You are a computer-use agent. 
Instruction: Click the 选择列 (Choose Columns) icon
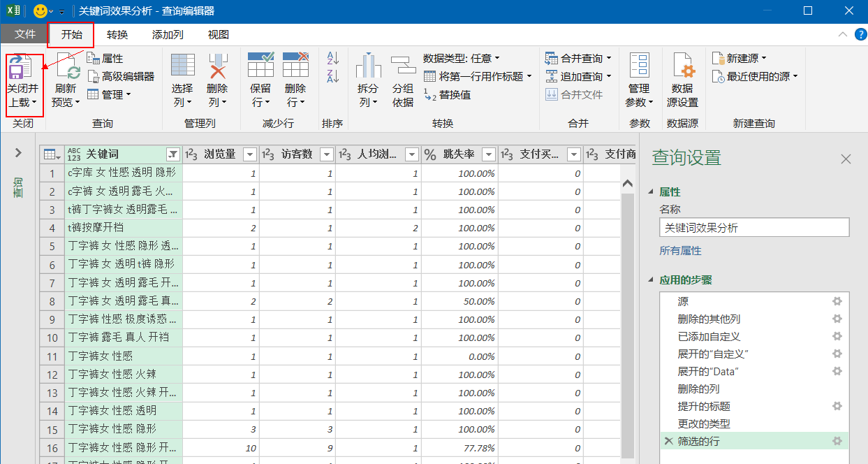tap(182, 66)
